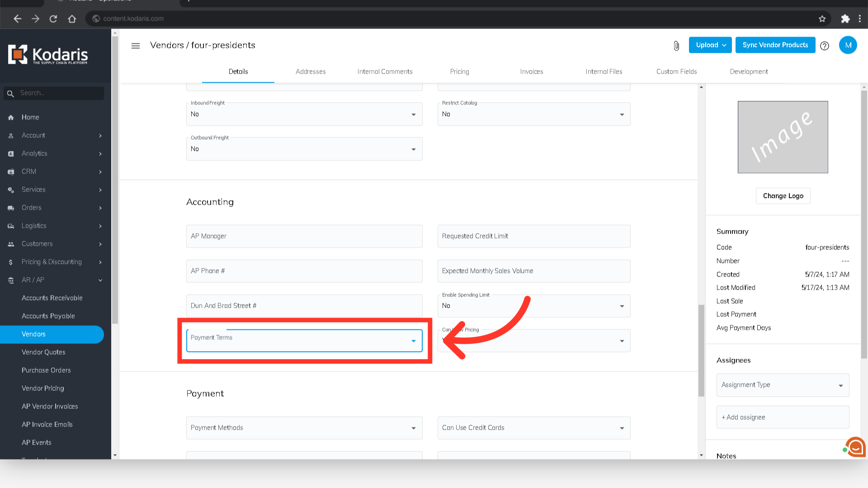
Task: Click the Home icon in sidebar
Action: pyautogui.click(x=11, y=117)
